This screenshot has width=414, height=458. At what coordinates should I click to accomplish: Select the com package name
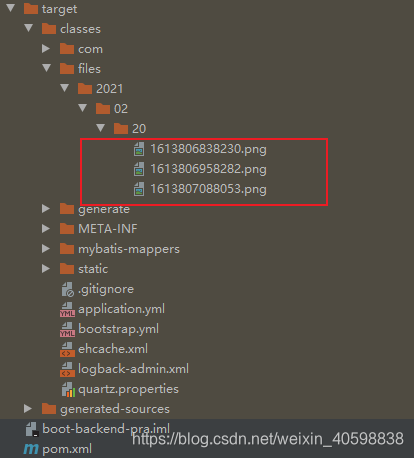[x=90, y=49]
